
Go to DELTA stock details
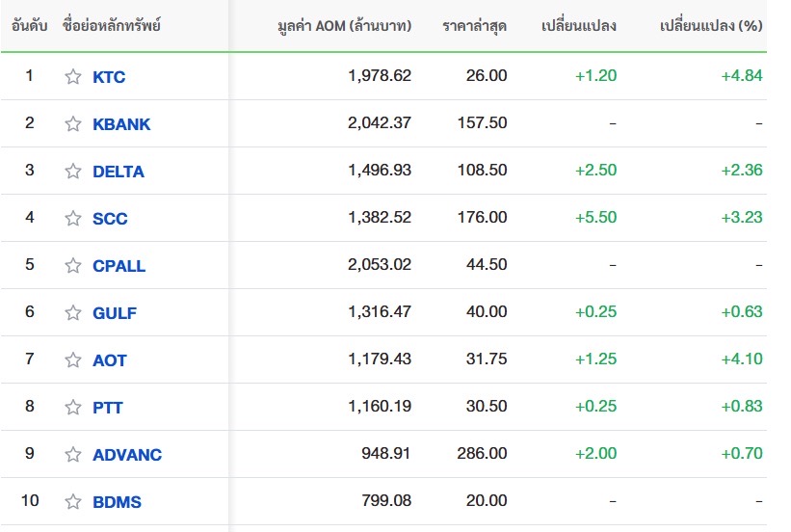119,172
